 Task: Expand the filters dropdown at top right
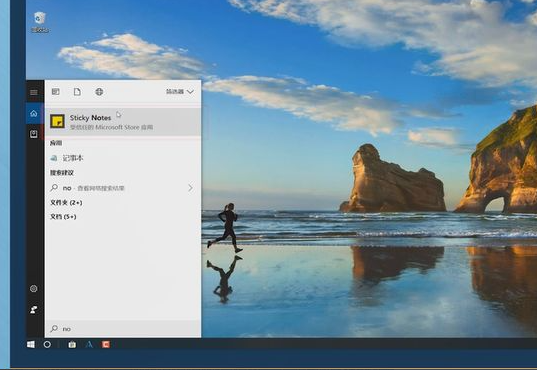click(180, 91)
